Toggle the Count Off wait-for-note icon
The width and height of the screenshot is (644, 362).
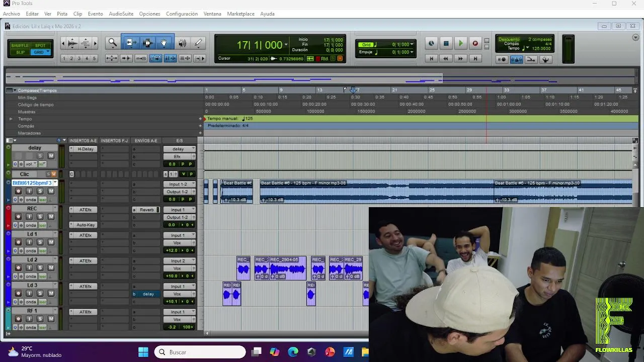pos(502,59)
